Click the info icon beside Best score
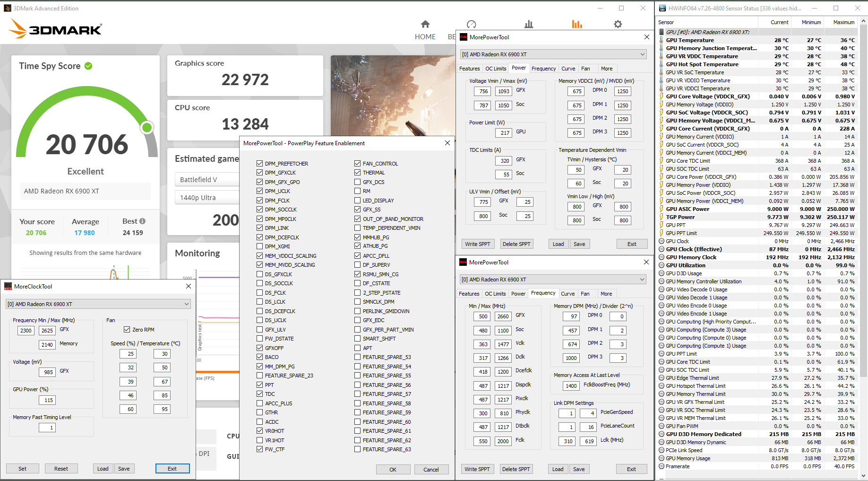 coord(143,221)
